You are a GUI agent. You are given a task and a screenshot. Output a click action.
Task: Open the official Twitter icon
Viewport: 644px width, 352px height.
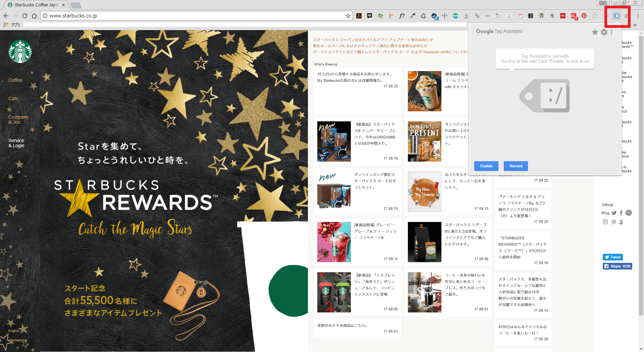614,213
